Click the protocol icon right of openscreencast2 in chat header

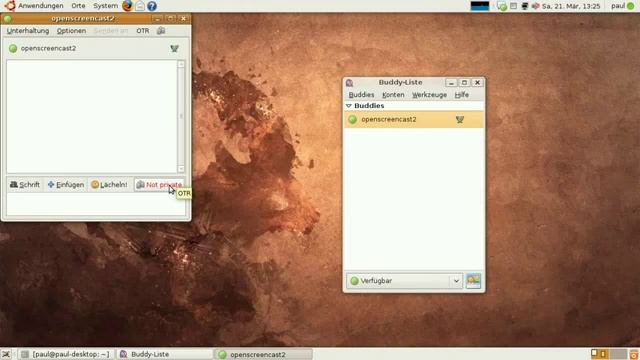coord(174,49)
